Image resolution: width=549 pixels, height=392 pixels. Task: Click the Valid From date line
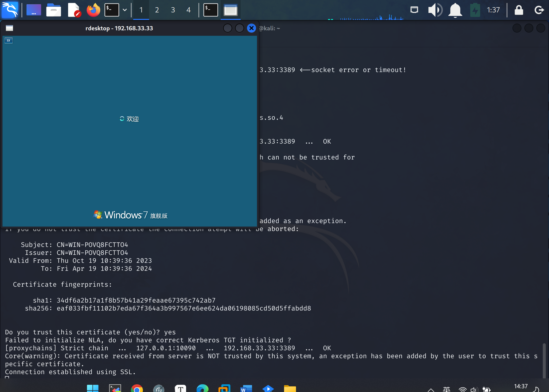pos(80,261)
